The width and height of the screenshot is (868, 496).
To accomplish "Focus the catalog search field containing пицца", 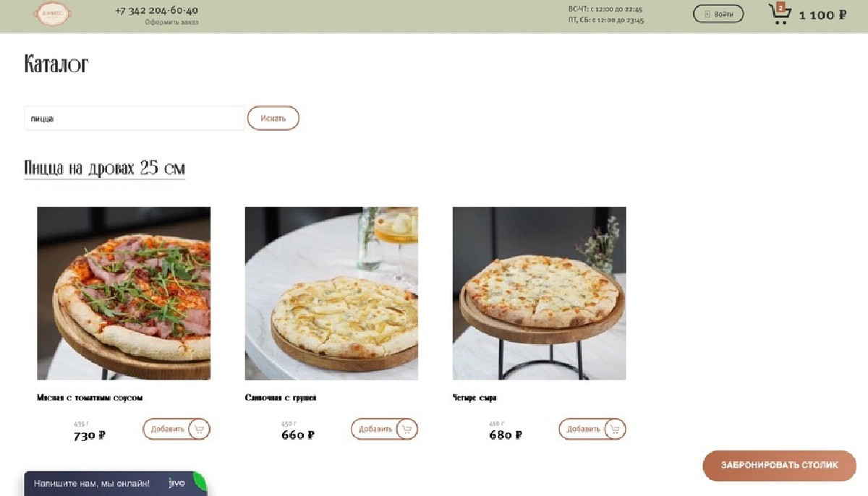I will point(135,118).
